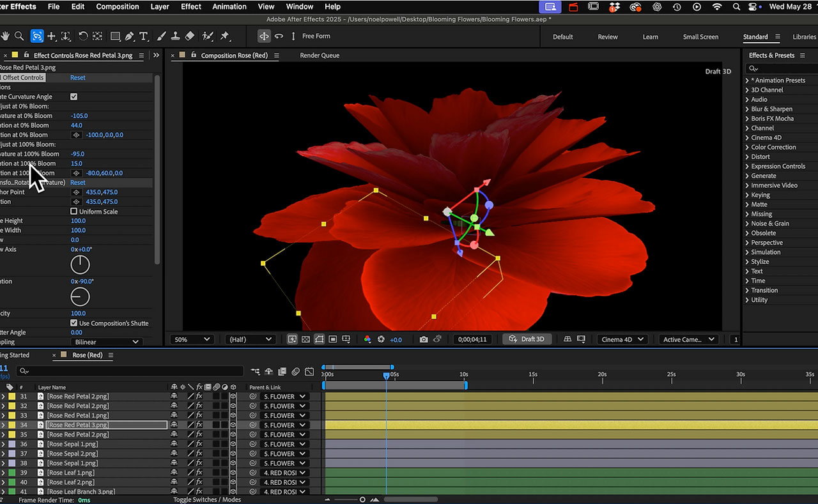Select the Eraser tool
Image resolution: width=818 pixels, height=504 pixels.
pos(190,36)
